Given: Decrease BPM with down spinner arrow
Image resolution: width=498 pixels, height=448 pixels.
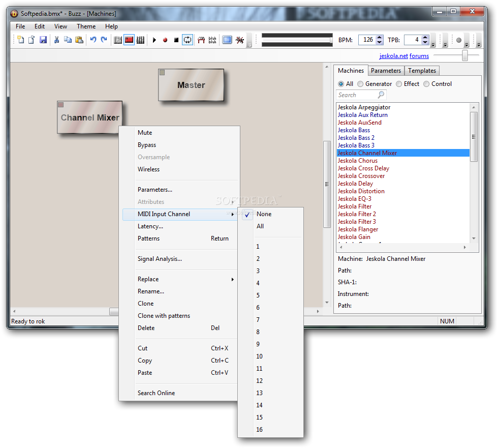Looking at the screenshot, I should tap(379, 42).
